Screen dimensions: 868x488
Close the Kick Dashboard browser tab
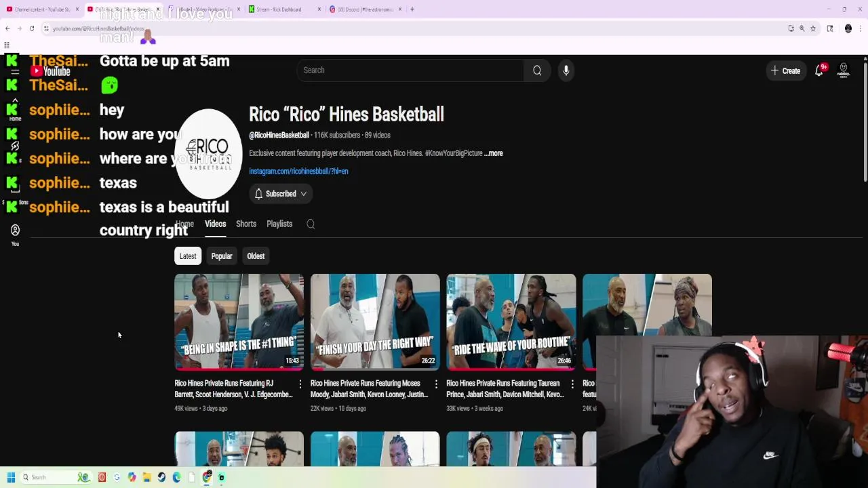[x=319, y=9]
